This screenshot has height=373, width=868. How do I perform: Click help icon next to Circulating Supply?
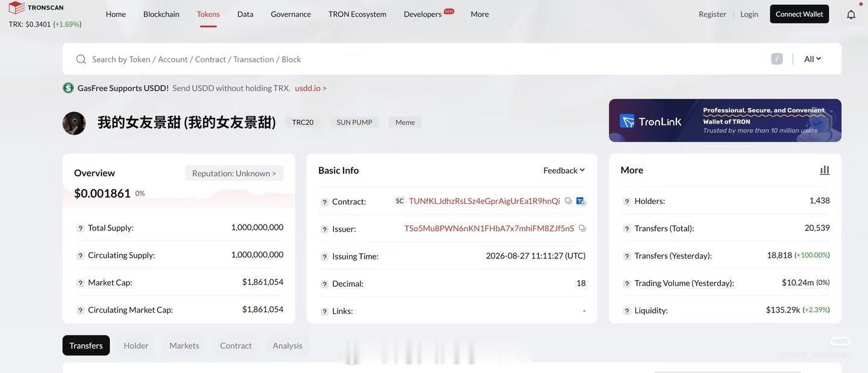coord(80,255)
